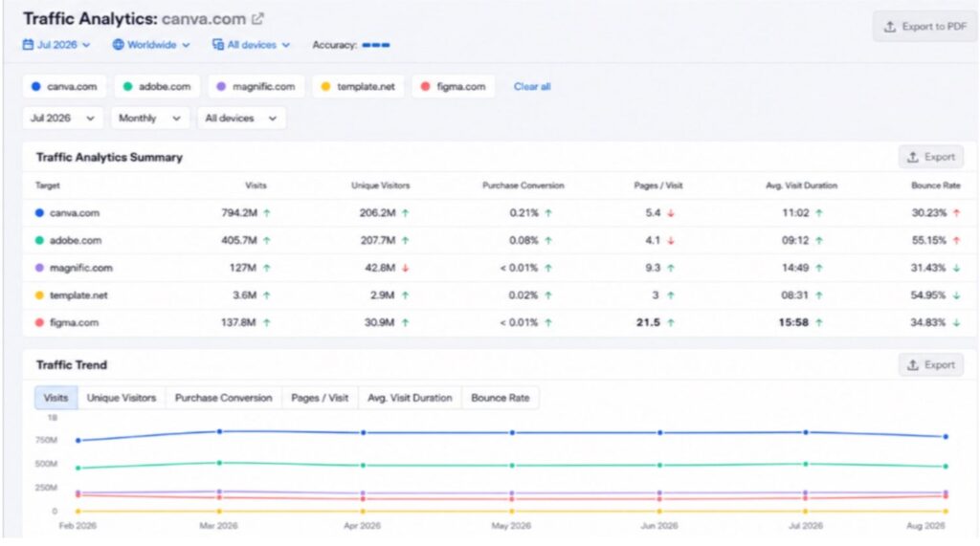980x546 pixels.
Task: Open the Jul 2026 date dropdown in the header
Action: 56,45
